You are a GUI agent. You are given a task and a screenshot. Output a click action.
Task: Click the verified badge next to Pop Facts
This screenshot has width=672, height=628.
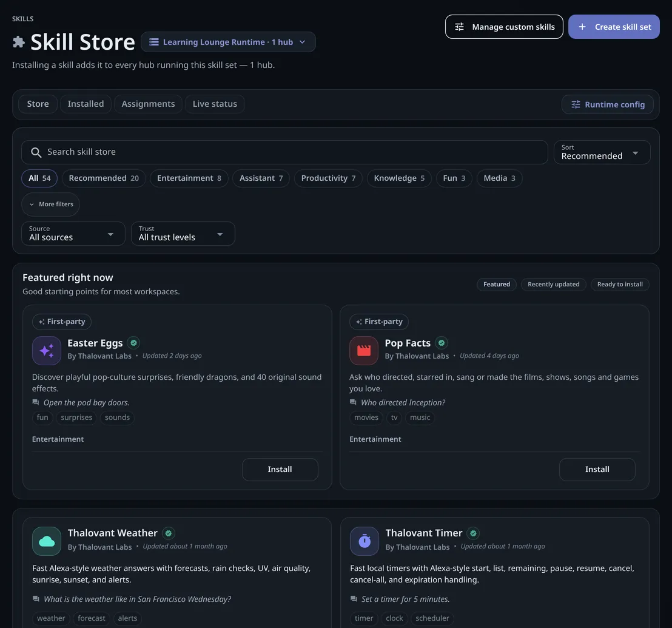point(442,343)
